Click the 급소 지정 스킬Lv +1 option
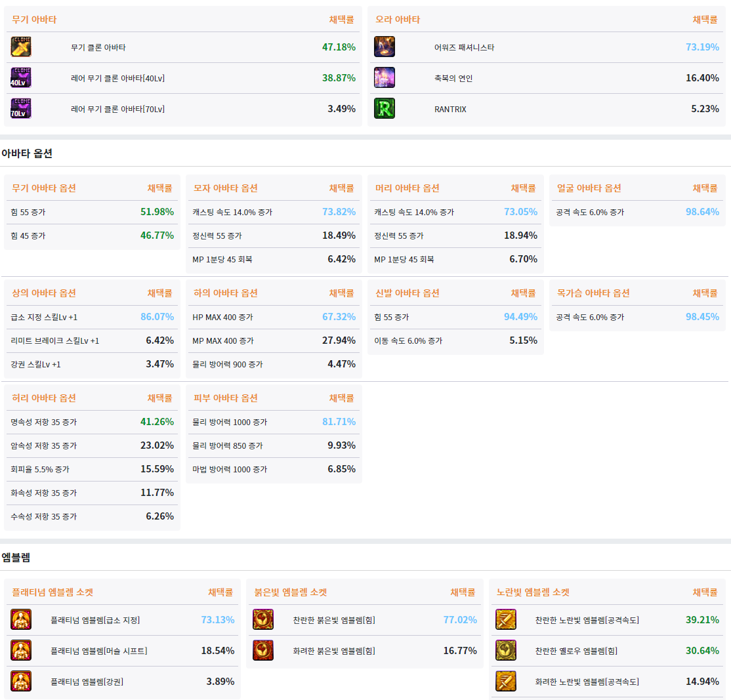The height and width of the screenshot is (700, 731). point(44,318)
